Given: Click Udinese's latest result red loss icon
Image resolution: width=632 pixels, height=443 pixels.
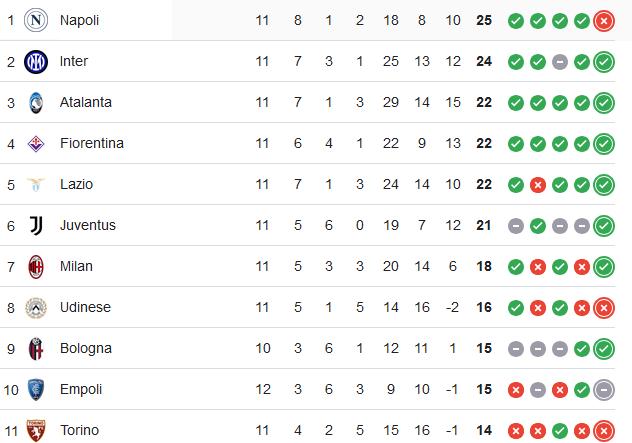Looking at the screenshot, I should coord(604,308).
